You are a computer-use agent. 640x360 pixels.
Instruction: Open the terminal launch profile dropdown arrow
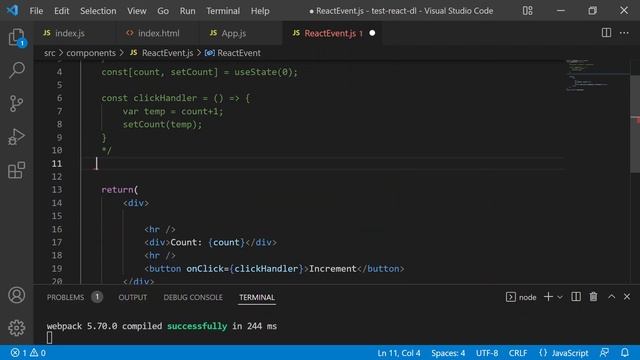click(x=560, y=297)
